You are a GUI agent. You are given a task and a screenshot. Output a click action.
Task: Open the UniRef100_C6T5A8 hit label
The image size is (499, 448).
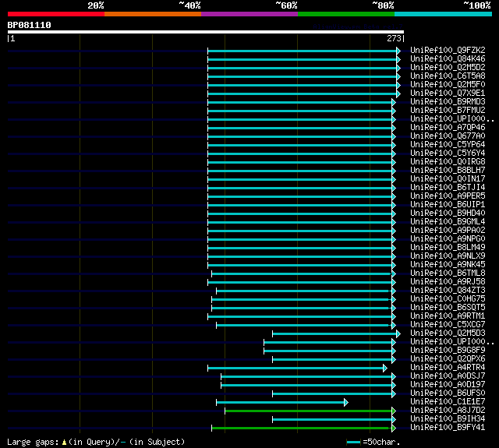click(448, 76)
